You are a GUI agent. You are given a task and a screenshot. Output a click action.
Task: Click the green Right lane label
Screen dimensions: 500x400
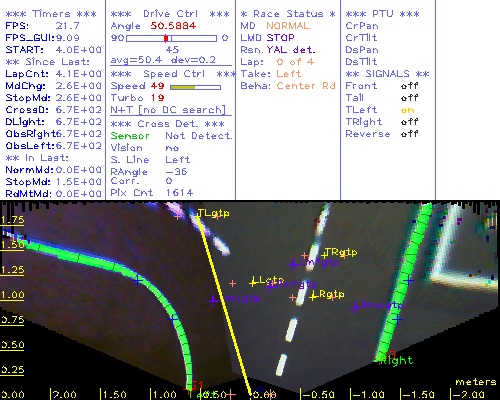[x=397, y=360]
